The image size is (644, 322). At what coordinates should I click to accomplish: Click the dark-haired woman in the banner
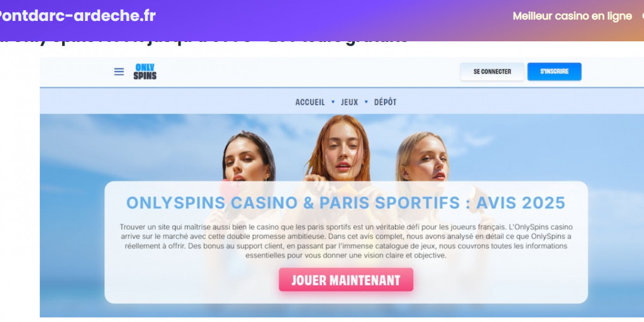click(248, 157)
